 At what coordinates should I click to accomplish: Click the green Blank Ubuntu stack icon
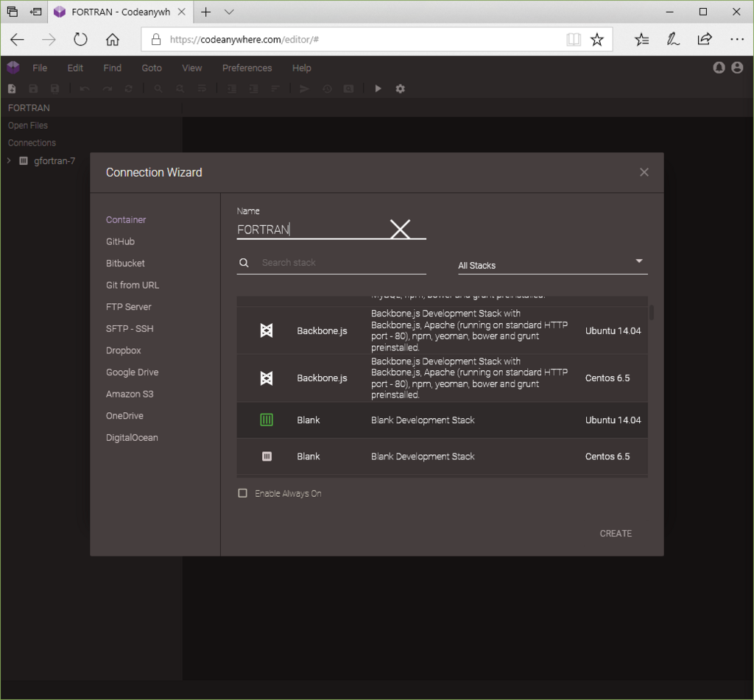[x=267, y=420]
